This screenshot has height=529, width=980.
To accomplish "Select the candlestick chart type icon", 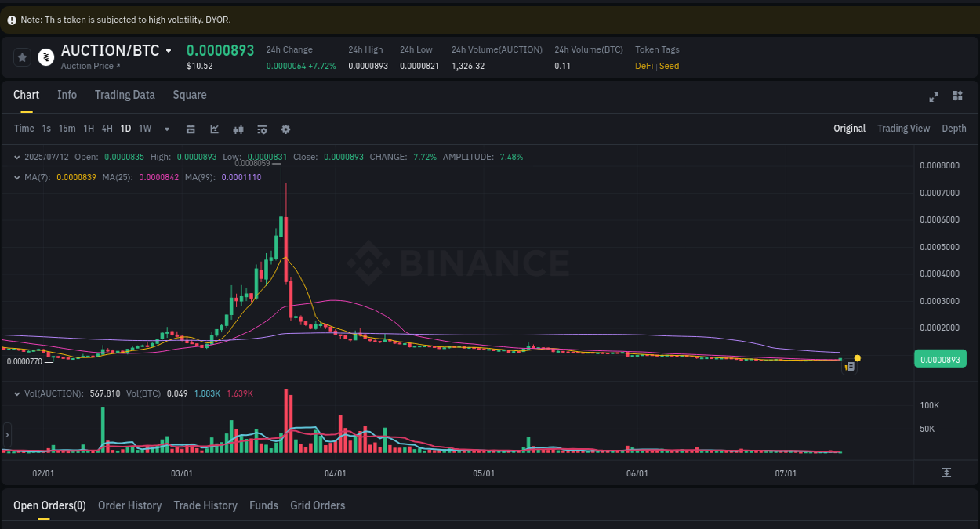I will tap(238, 129).
